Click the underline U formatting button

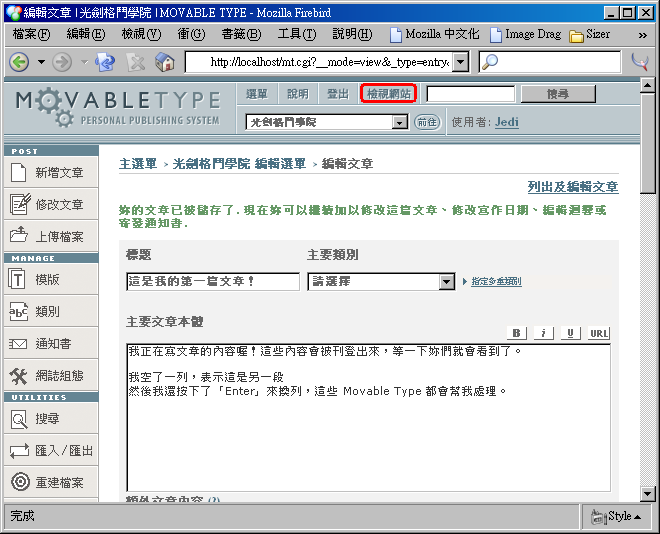click(x=570, y=333)
